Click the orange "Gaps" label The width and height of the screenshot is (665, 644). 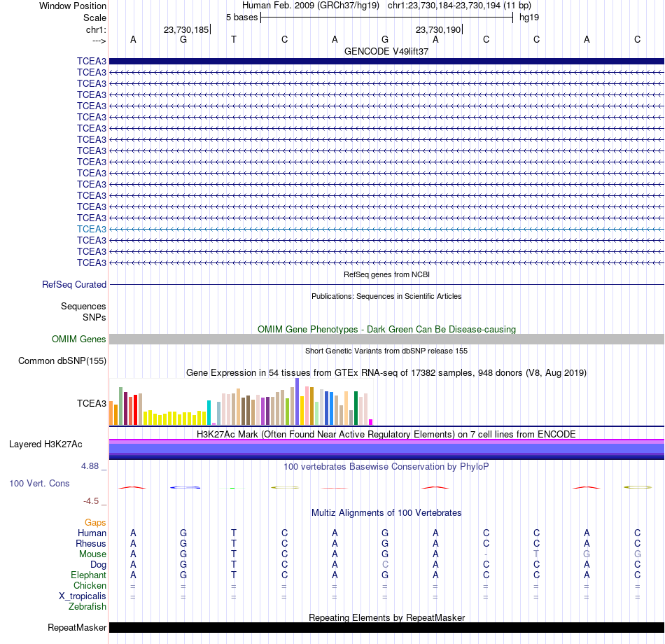click(x=95, y=523)
